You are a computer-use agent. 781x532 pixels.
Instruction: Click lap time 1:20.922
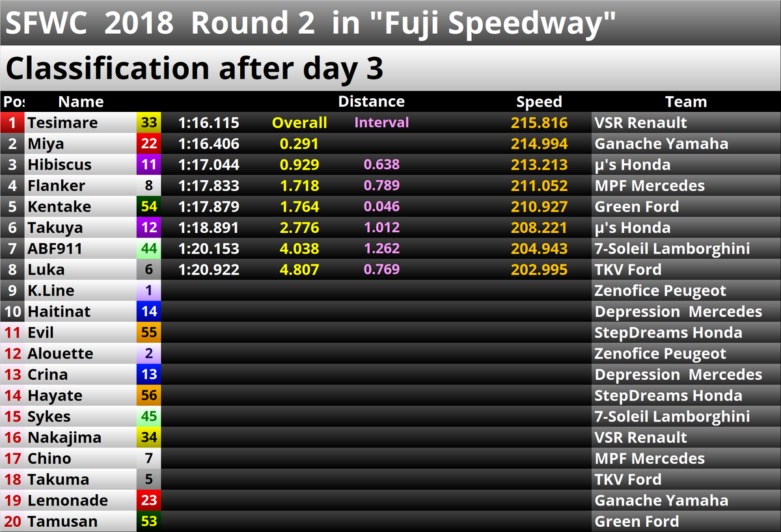(209, 269)
